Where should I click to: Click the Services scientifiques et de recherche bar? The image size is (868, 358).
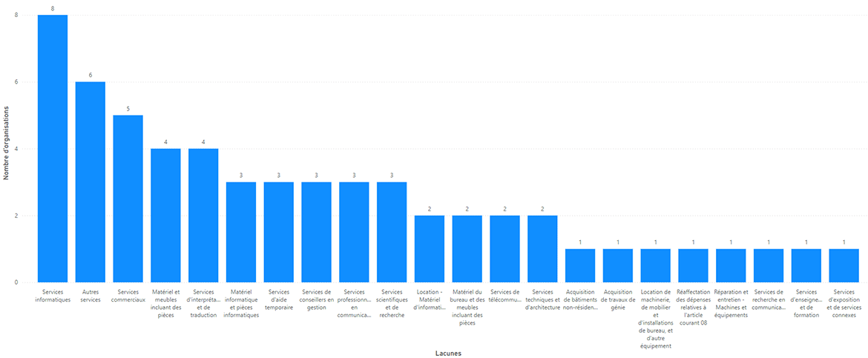tap(392, 233)
